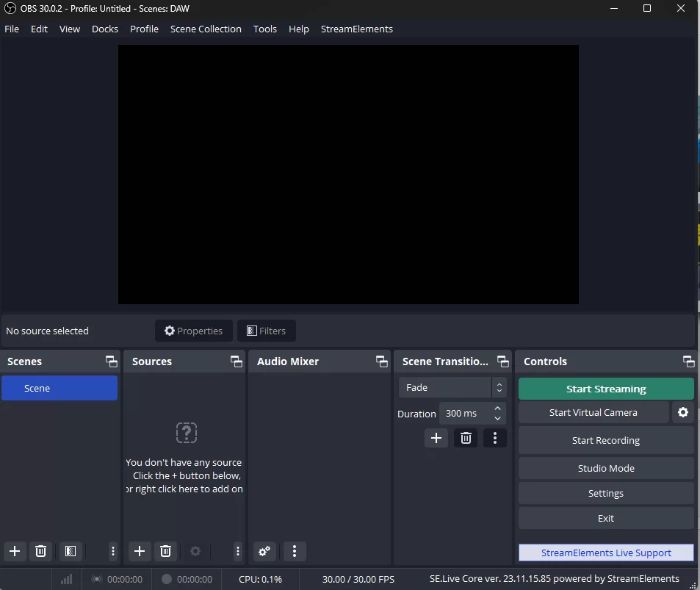Open the Scene Collection menu
Viewport: 700px width, 590px height.
coord(206,29)
